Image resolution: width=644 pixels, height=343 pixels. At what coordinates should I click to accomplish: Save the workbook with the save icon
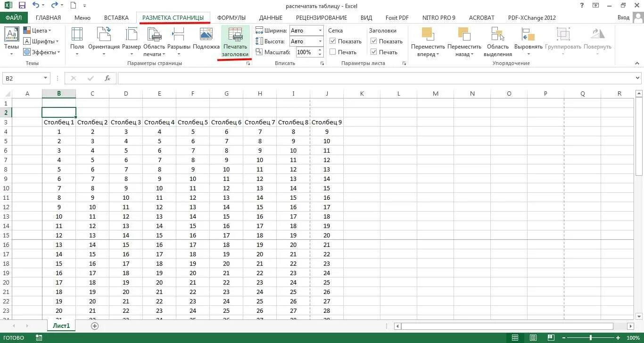click(x=22, y=6)
